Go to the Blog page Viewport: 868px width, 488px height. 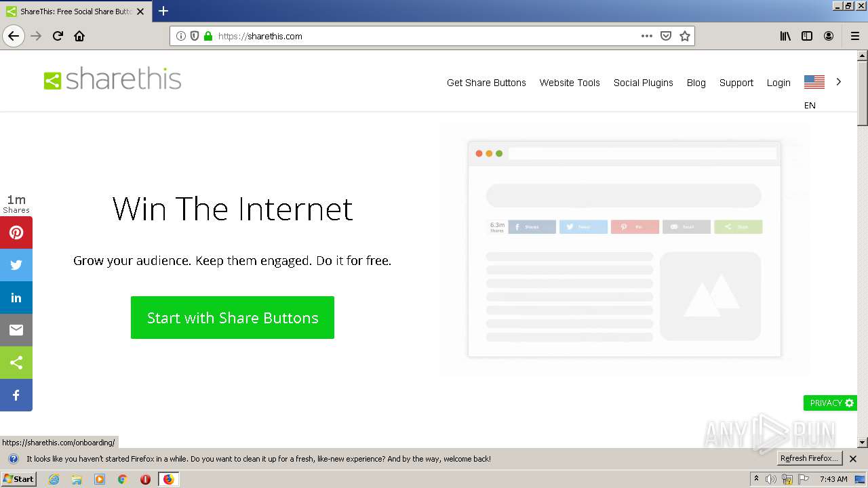point(696,83)
